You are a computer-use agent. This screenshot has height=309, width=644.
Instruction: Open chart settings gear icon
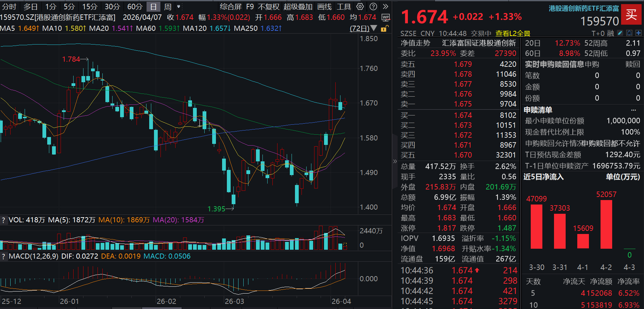(x=360, y=7)
